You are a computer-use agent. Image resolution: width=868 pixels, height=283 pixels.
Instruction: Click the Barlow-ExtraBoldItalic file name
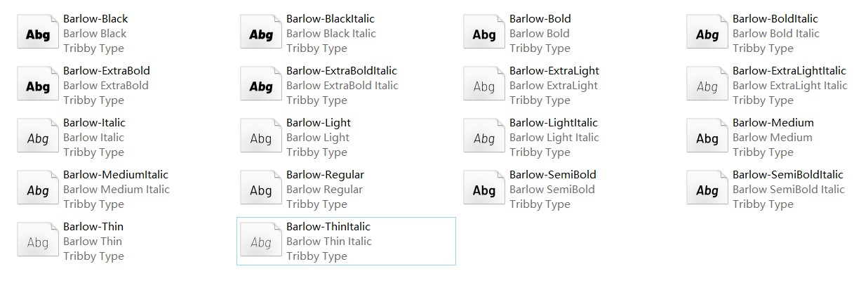click(342, 71)
